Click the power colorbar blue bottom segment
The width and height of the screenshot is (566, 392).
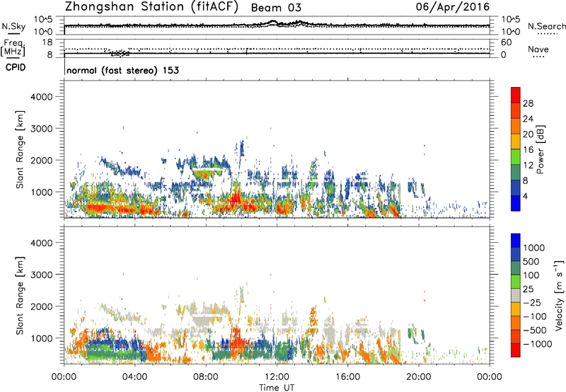516,203
